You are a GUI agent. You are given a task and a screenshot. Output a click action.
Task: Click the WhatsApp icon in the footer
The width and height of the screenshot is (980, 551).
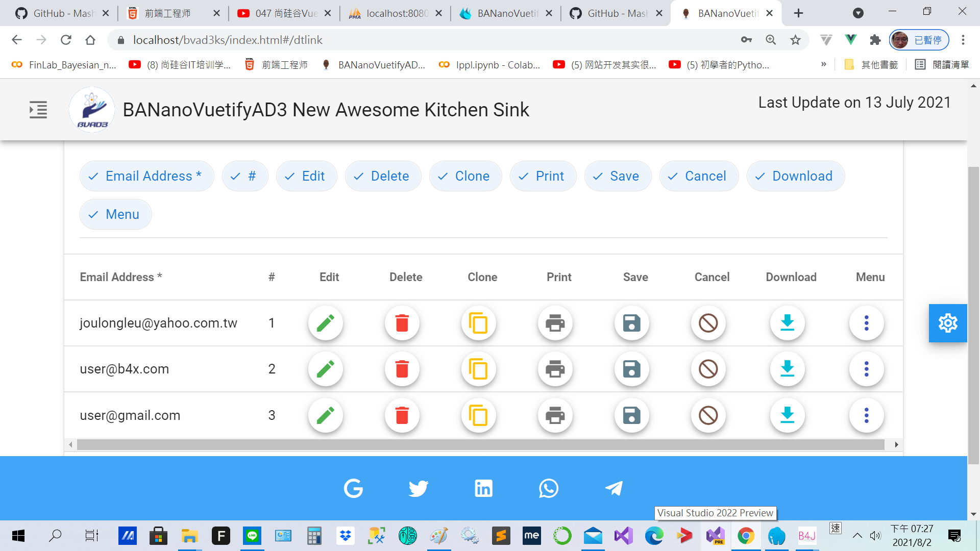pyautogui.click(x=548, y=488)
